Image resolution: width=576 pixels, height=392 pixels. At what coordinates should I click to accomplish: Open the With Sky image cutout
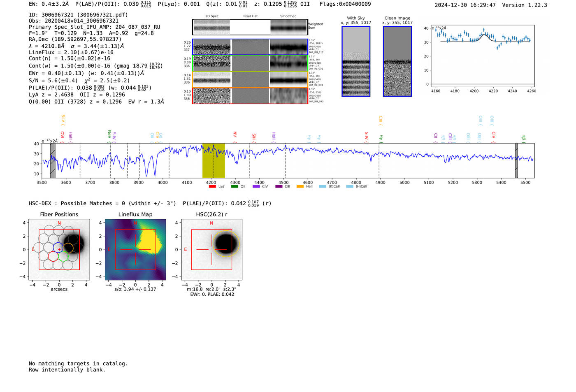point(356,61)
